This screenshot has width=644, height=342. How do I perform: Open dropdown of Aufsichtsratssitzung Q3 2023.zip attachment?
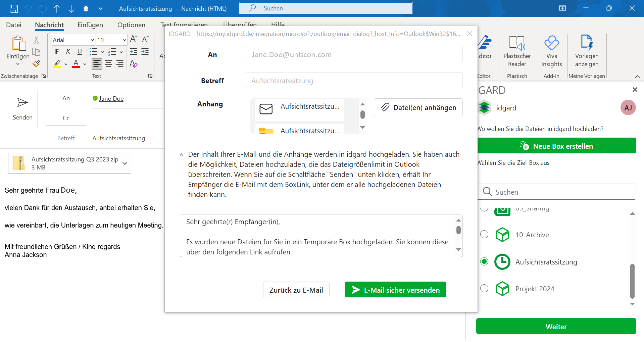(125, 163)
